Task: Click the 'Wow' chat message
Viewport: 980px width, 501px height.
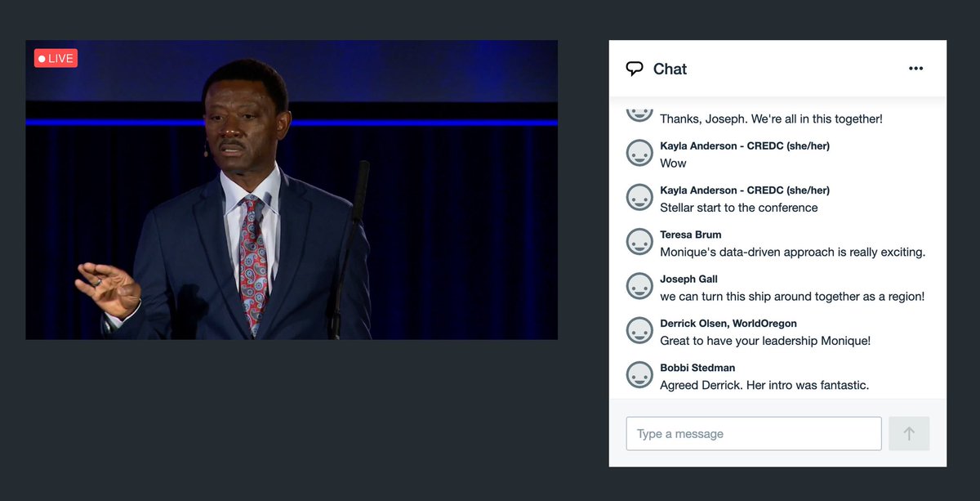Action: pyautogui.click(x=673, y=163)
